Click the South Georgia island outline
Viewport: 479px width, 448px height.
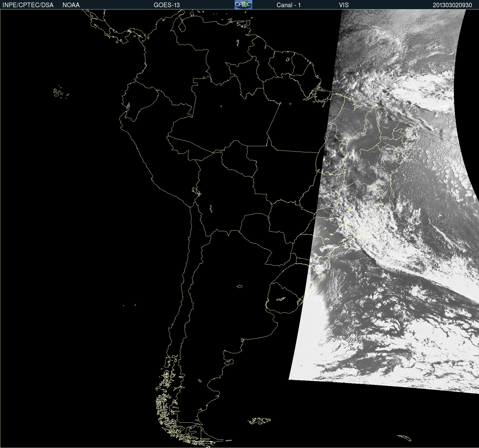[404, 438]
